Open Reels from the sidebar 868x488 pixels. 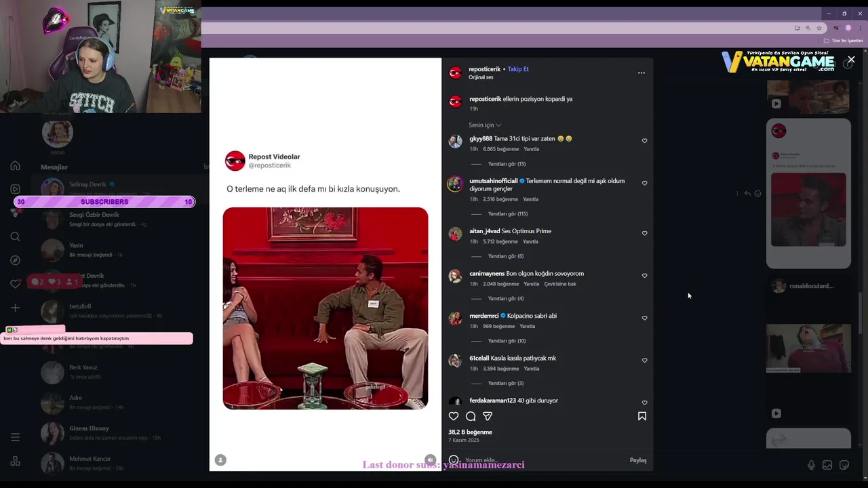click(15, 189)
